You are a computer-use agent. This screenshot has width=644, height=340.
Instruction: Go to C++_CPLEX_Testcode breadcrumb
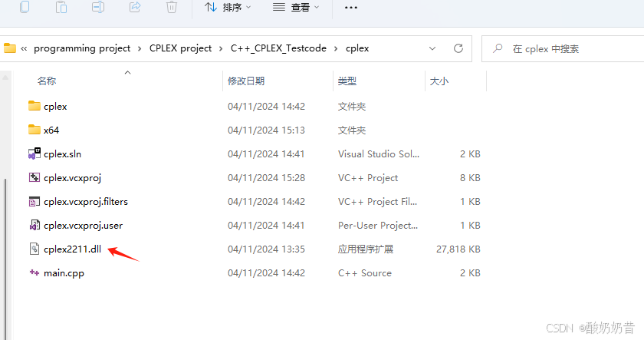(x=278, y=48)
